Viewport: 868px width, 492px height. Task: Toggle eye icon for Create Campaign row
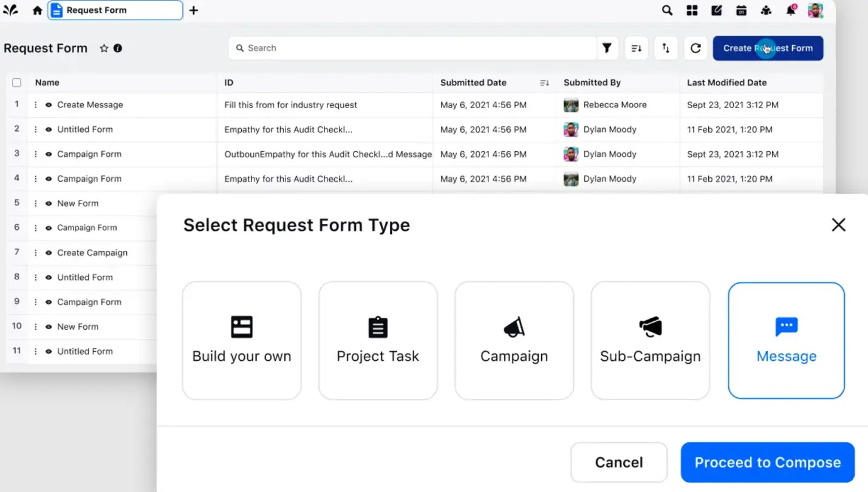(49, 253)
